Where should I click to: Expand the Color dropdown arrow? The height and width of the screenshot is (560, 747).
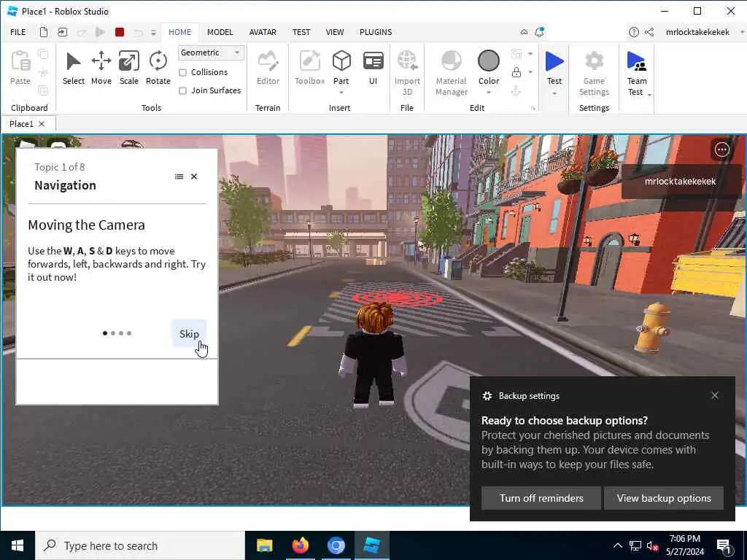coord(489,92)
